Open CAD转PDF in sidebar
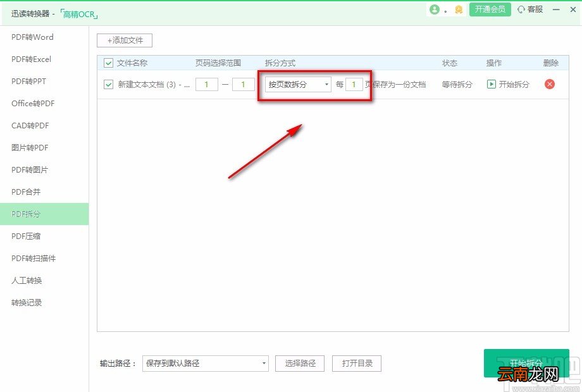This screenshot has width=582, height=392. tap(30, 125)
